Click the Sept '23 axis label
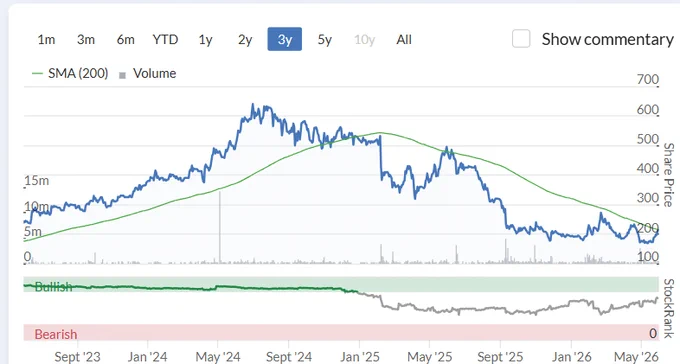680x364 pixels. pyautogui.click(x=77, y=357)
